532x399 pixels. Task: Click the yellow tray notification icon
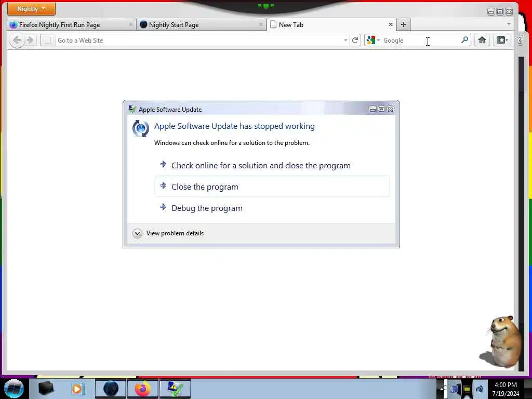pos(467,389)
